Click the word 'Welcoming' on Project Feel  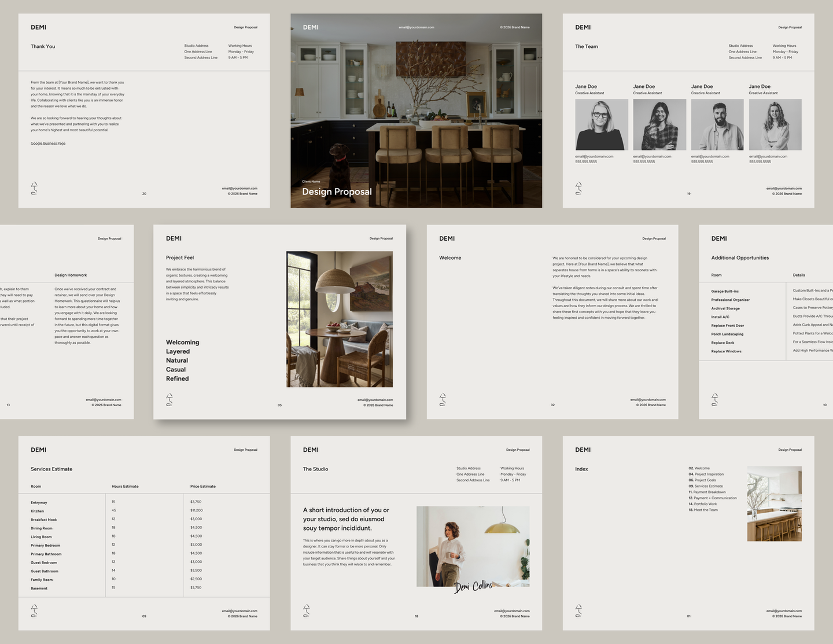(183, 343)
